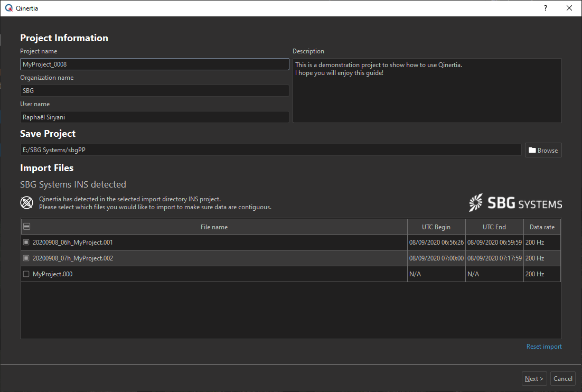Screen dimensions: 582x392
Task: Cancel the project creation wizard
Action: pos(562,378)
